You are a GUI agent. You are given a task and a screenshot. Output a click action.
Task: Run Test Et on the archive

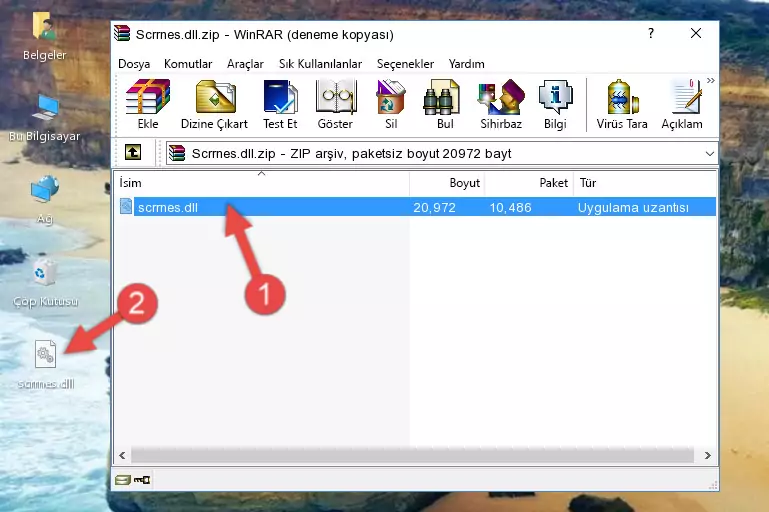click(280, 104)
